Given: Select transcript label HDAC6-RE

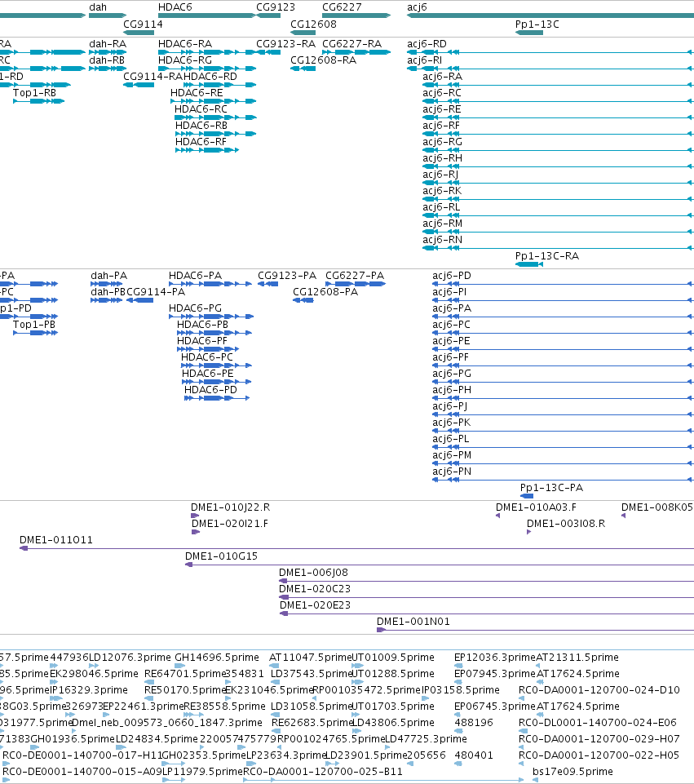Looking at the screenshot, I should pyautogui.click(x=197, y=92).
